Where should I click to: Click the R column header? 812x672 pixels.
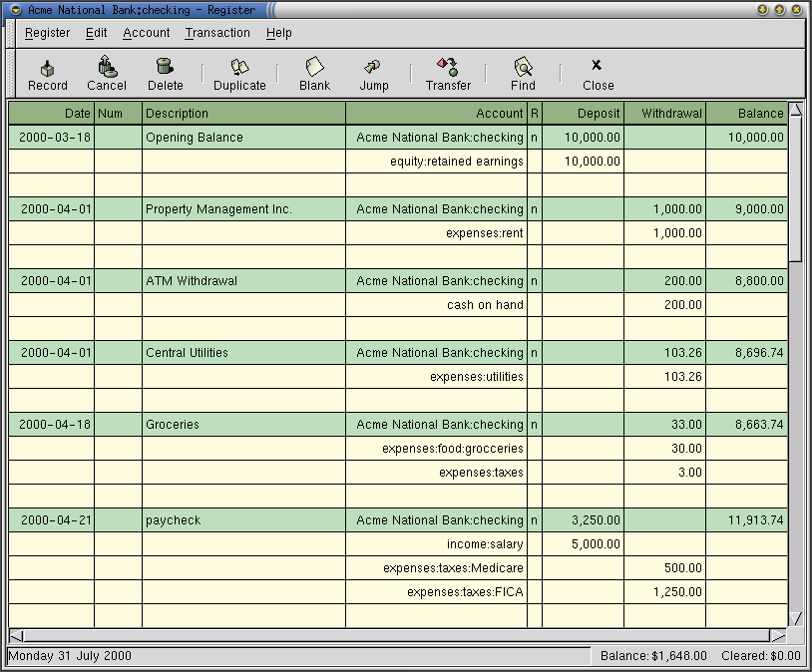pos(535,114)
